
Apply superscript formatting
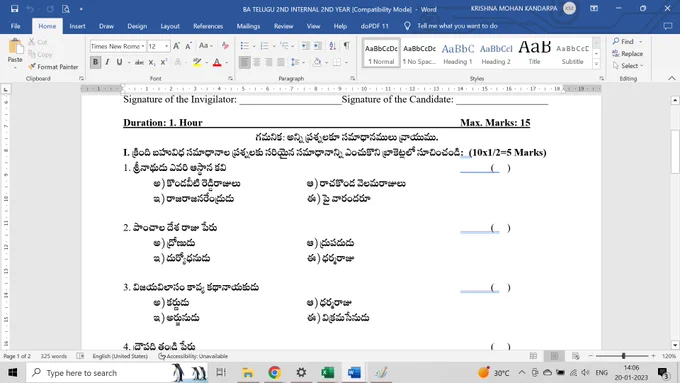163,62
